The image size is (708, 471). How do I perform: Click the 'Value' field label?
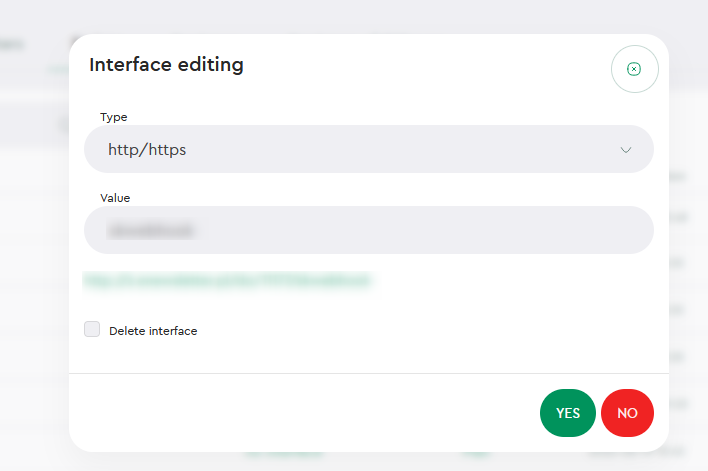[x=115, y=198]
